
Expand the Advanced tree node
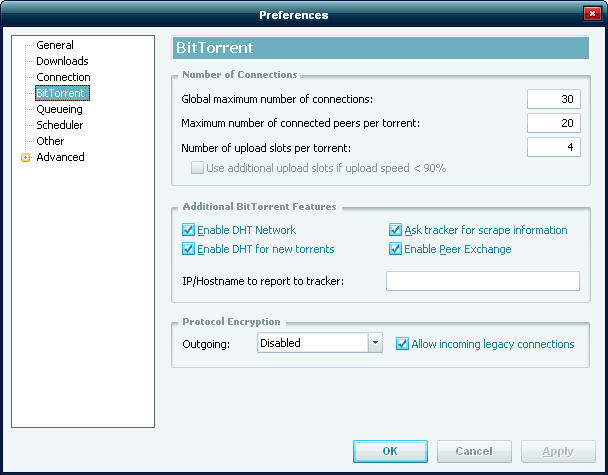[25, 157]
